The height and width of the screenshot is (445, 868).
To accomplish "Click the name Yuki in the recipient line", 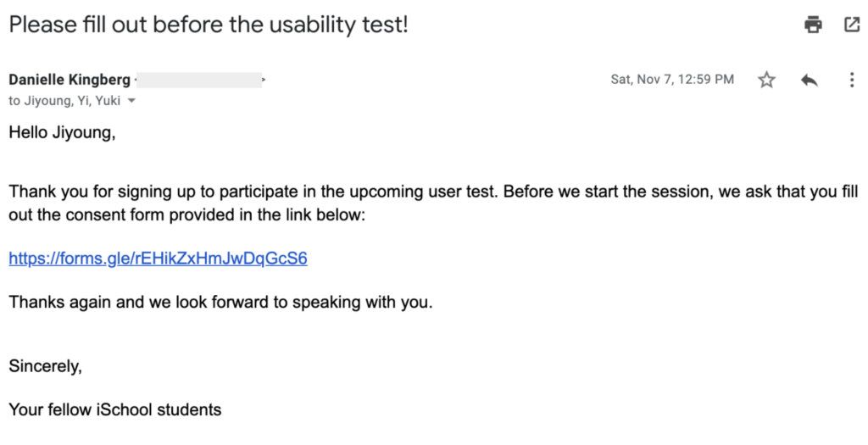I will 107,101.
